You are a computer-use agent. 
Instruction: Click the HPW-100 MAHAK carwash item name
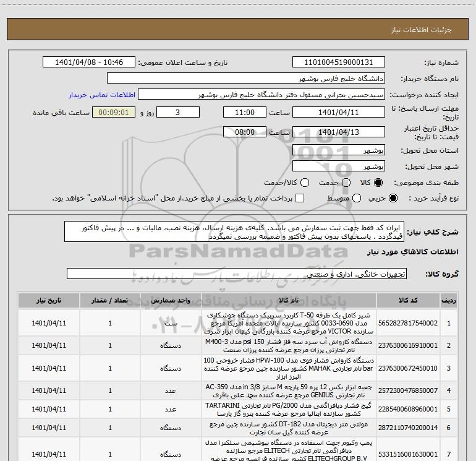pos(289,368)
